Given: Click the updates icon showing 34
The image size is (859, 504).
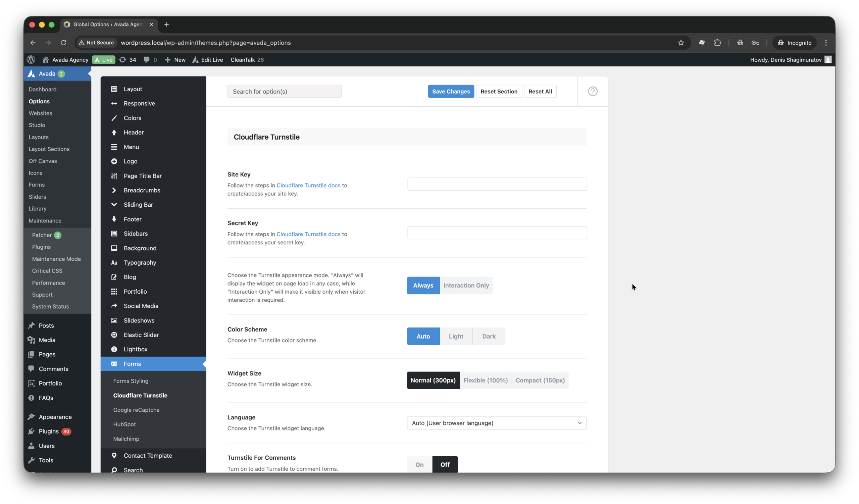Looking at the screenshot, I should tap(123, 60).
